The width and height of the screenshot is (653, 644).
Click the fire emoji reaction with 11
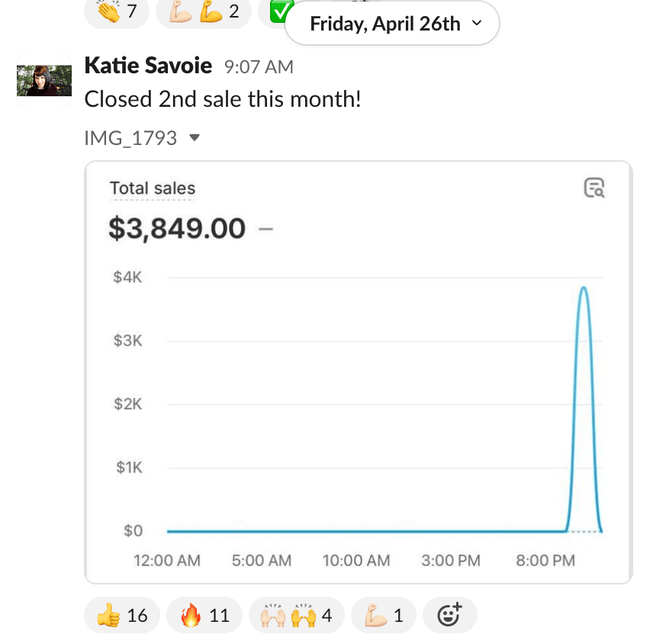(x=204, y=615)
